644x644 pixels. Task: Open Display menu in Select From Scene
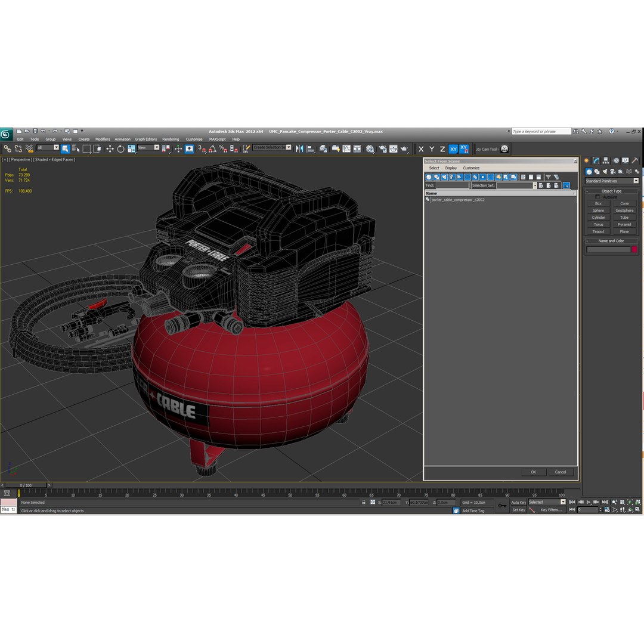pos(451,168)
